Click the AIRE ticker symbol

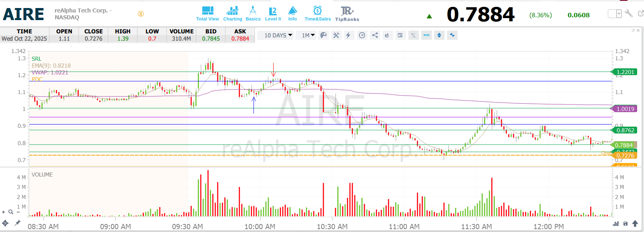coord(23,14)
